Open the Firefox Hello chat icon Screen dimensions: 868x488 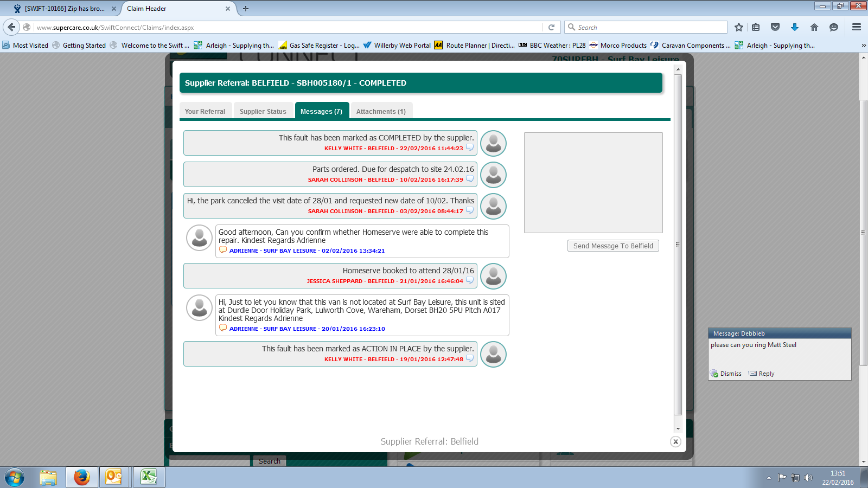click(x=834, y=27)
